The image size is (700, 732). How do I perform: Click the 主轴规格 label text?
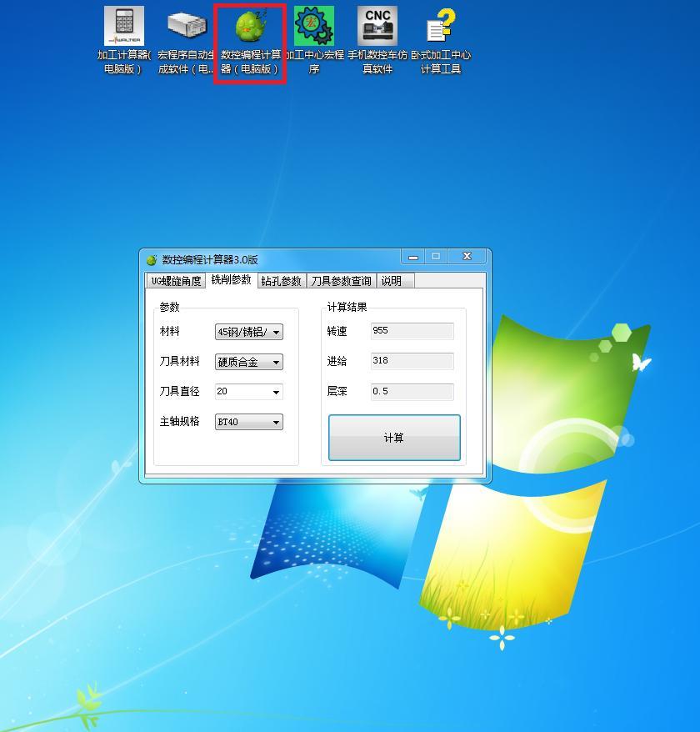click(x=179, y=421)
